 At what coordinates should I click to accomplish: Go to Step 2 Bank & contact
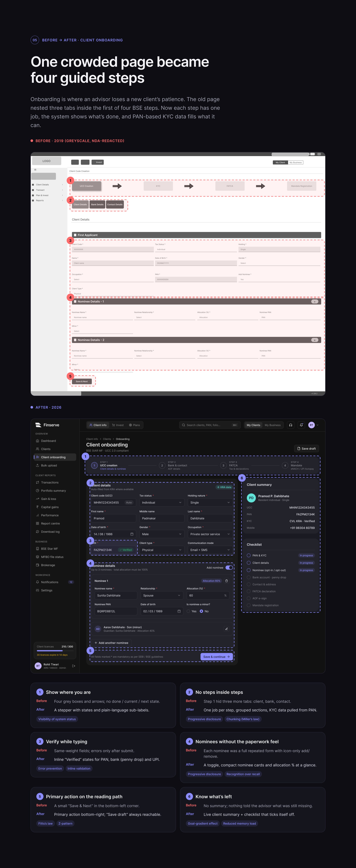[173, 465]
